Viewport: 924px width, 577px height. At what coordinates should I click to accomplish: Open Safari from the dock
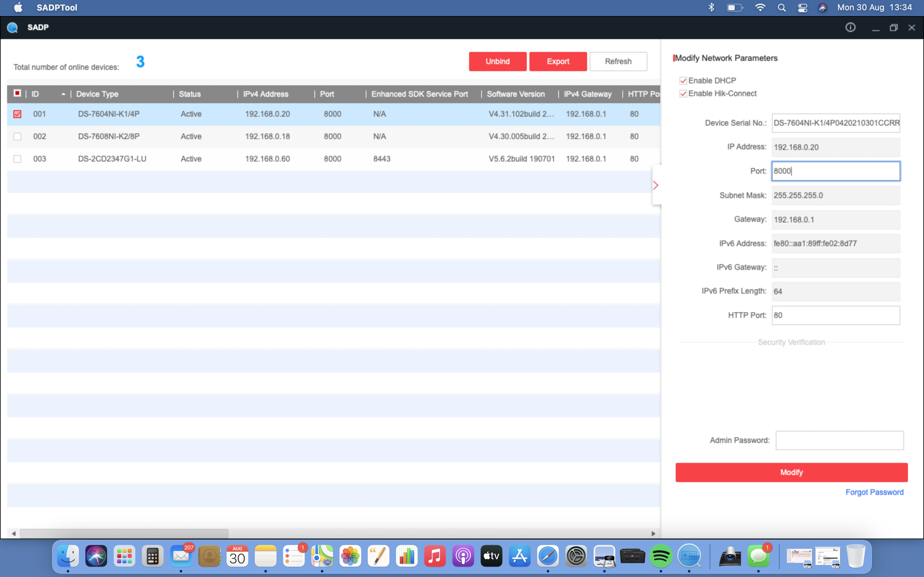tap(548, 556)
